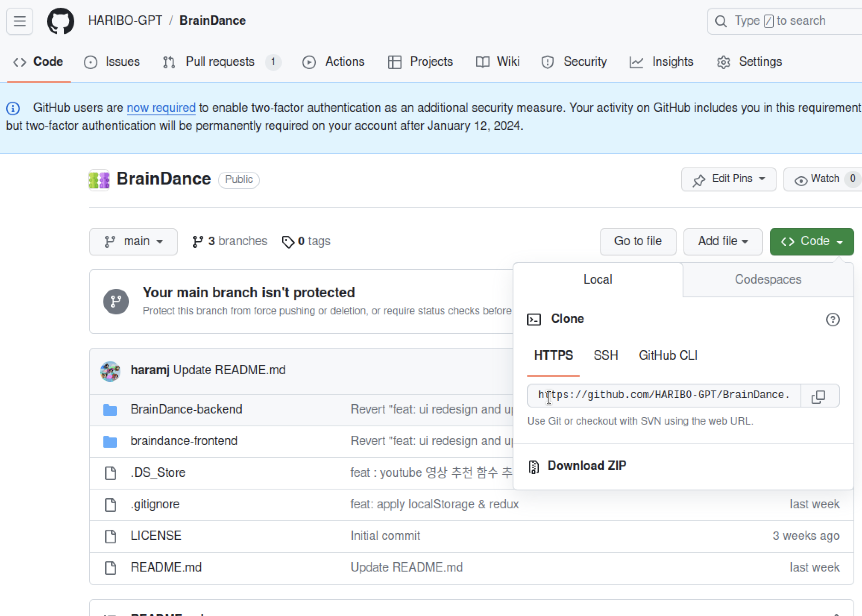Open 'feat: apply localStorage & redux' commit

[x=434, y=505]
